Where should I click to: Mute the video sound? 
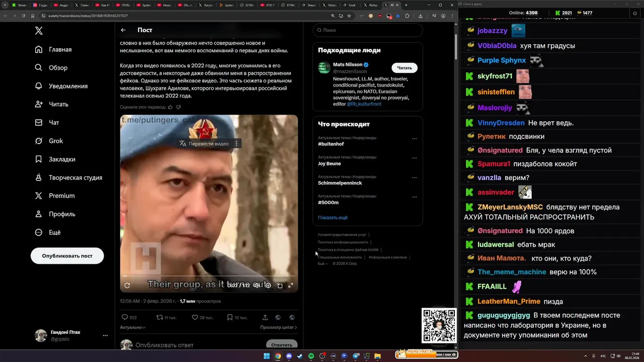[x=256, y=286]
